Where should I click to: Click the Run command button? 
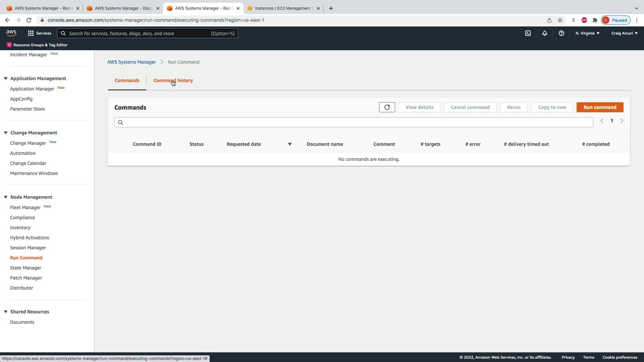click(x=600, y=107)
